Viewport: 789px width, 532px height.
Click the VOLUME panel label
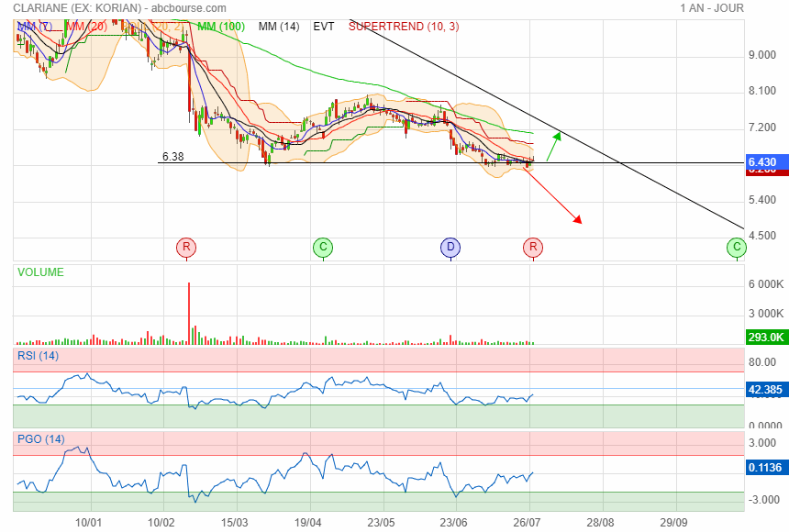[x=40, y=272]
